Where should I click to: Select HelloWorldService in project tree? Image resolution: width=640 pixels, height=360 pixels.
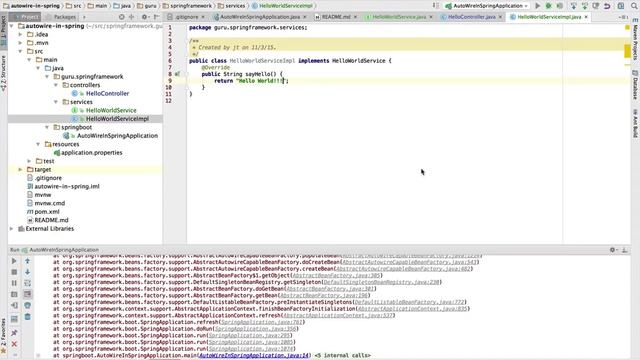pyautogui.click(x=111, y=110)
